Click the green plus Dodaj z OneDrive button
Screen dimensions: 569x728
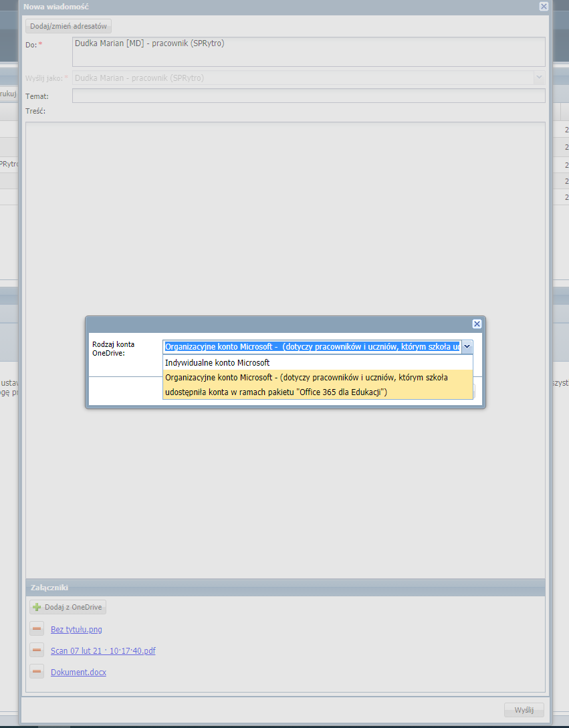[68, 607]
